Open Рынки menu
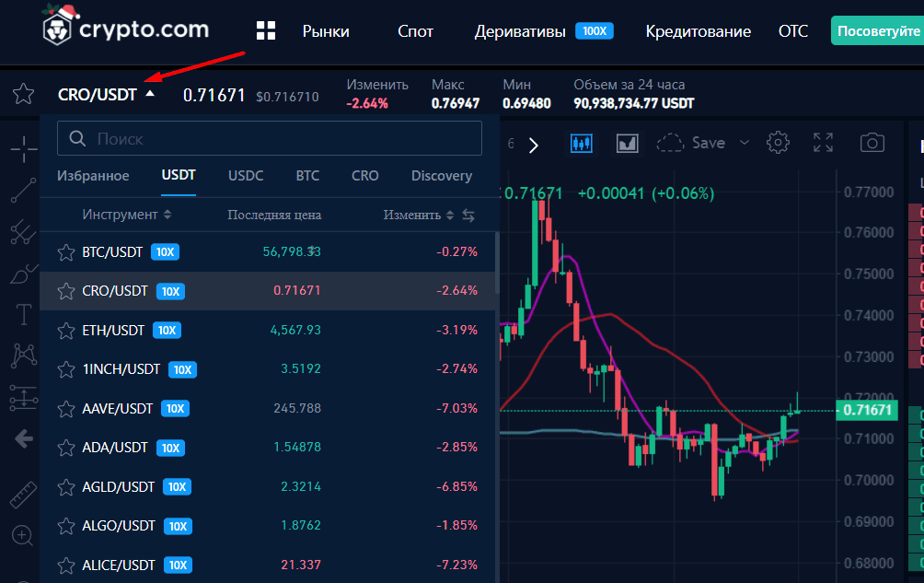Viewport: 924px width, 583px height. point(326,31)
